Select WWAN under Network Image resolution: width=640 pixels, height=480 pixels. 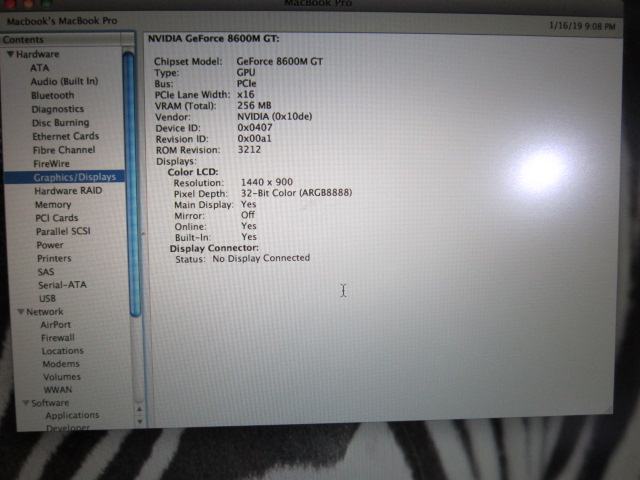(58, 390)
